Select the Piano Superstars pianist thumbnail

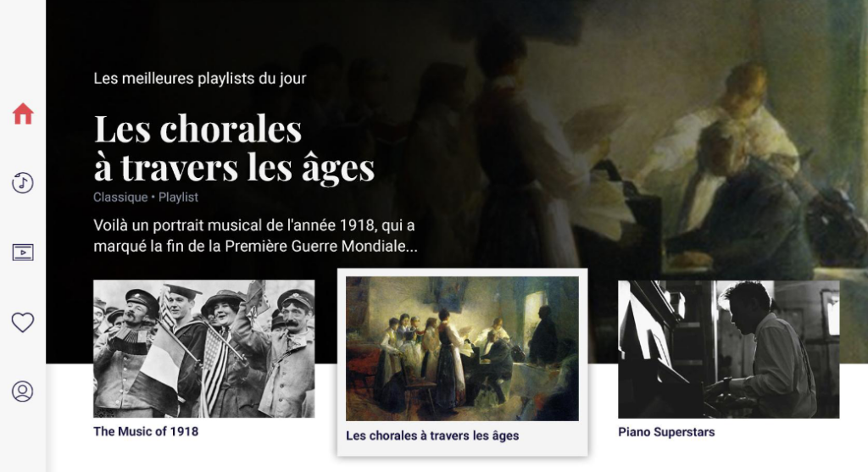pos(728,349)
